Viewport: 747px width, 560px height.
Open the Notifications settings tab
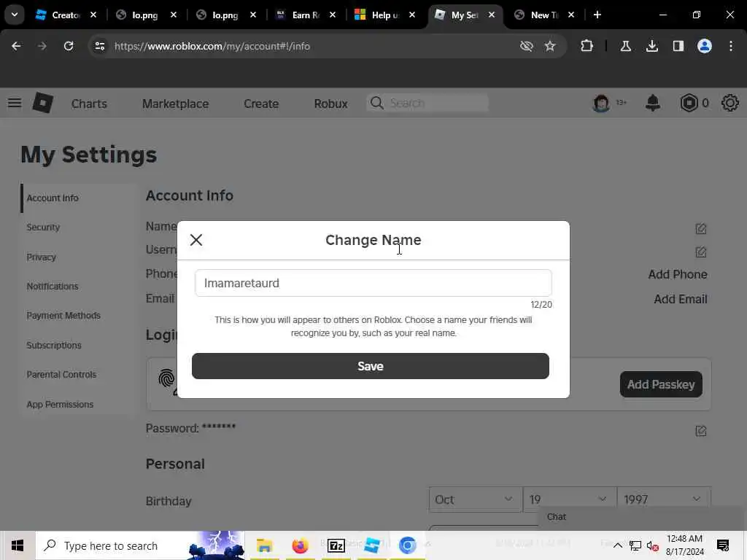(x=53, y=286)
